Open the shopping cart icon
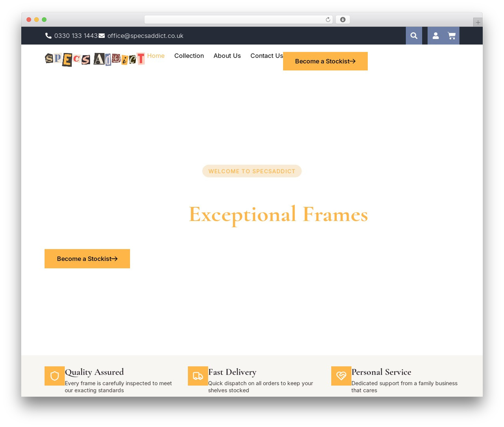 point(452,36)
